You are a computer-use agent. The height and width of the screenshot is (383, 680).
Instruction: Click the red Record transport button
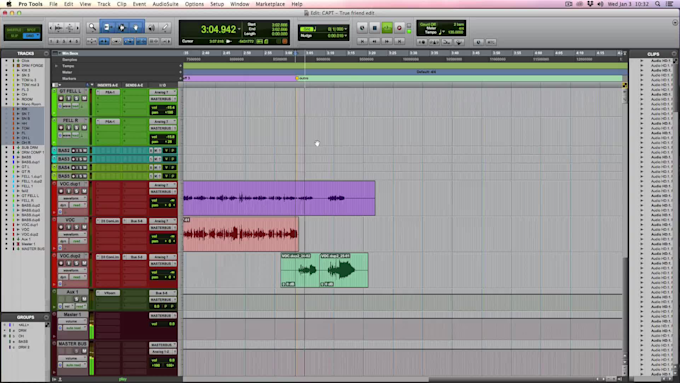399,28
